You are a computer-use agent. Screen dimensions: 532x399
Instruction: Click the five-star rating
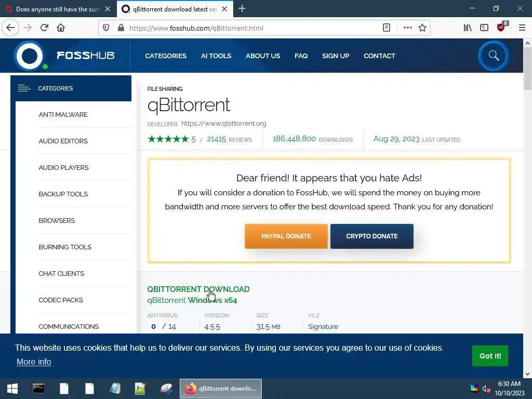168,139
